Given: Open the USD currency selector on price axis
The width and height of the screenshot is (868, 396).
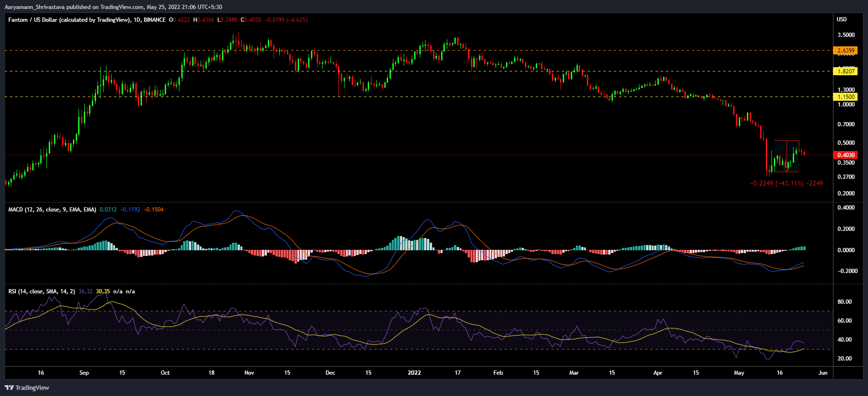Looking at the screenshot, I should (841, 19).
